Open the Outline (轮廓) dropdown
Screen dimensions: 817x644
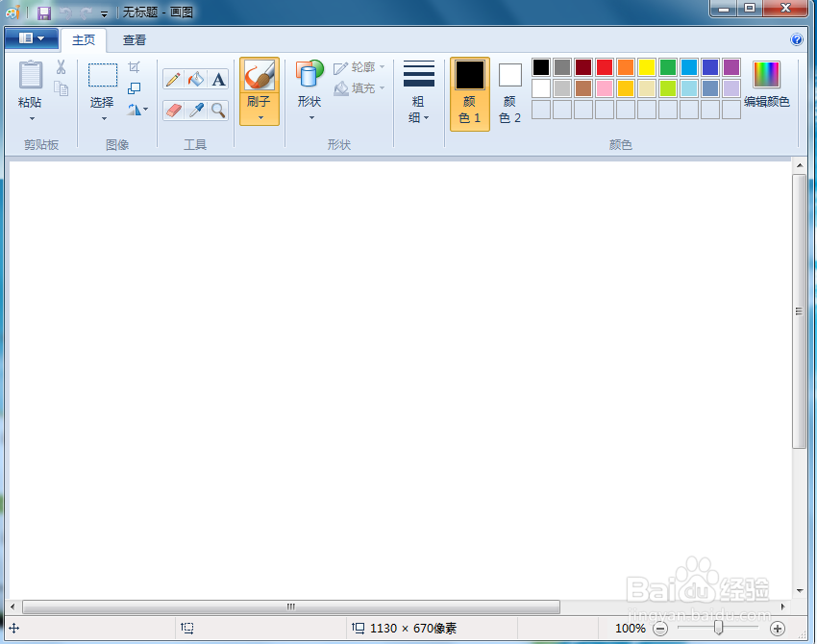(x=359, y=67)
